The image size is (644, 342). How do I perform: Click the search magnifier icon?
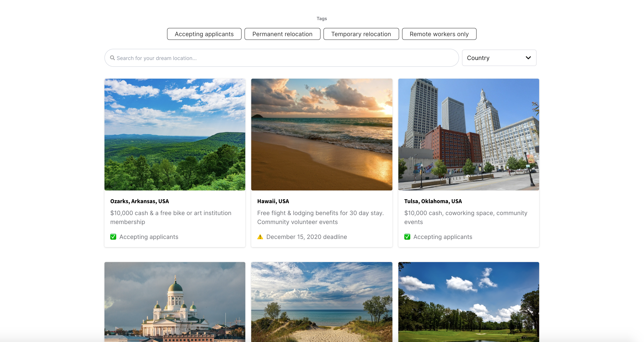112,58
